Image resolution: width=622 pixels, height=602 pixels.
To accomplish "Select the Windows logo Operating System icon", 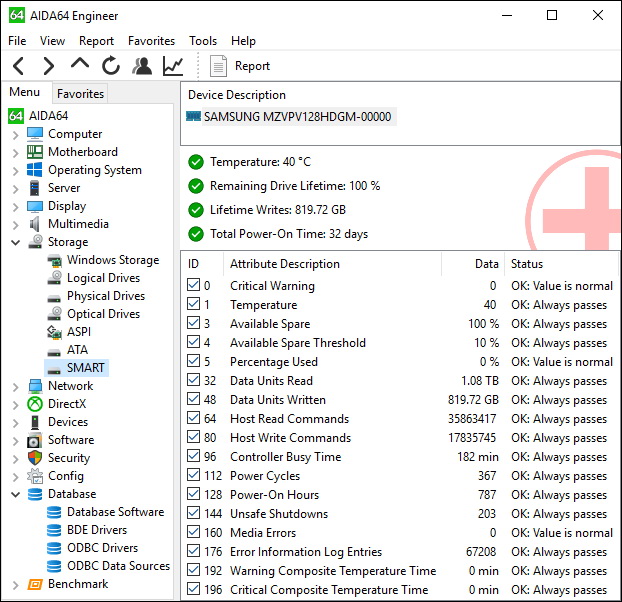I will click(x=35, y=170).
